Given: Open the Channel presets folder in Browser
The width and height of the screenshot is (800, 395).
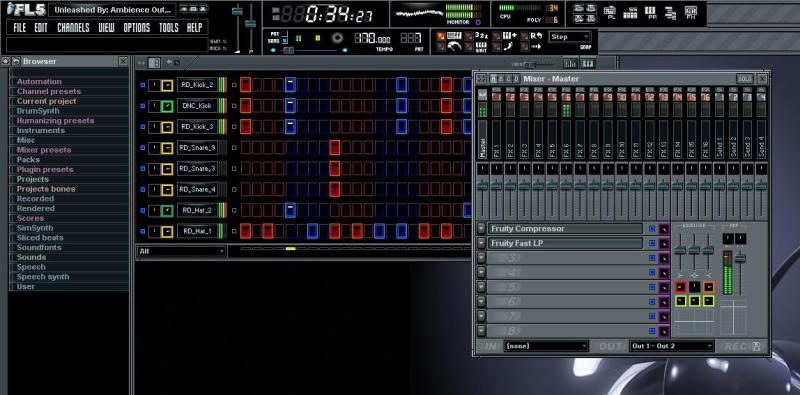Looking at the screenshot, I should pyautogui.click(x=49, y=91).
